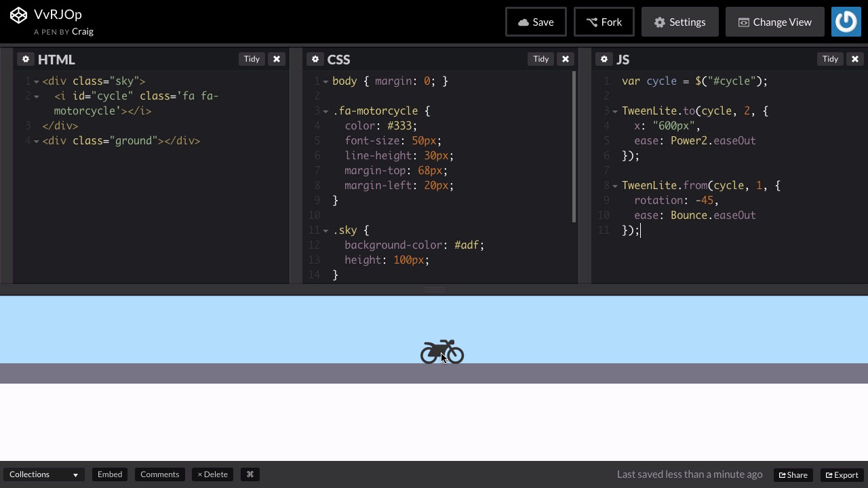The width and height of the screenshot is (868, 488).
Task: Tidy the HTML code
Action: point(252,59)
